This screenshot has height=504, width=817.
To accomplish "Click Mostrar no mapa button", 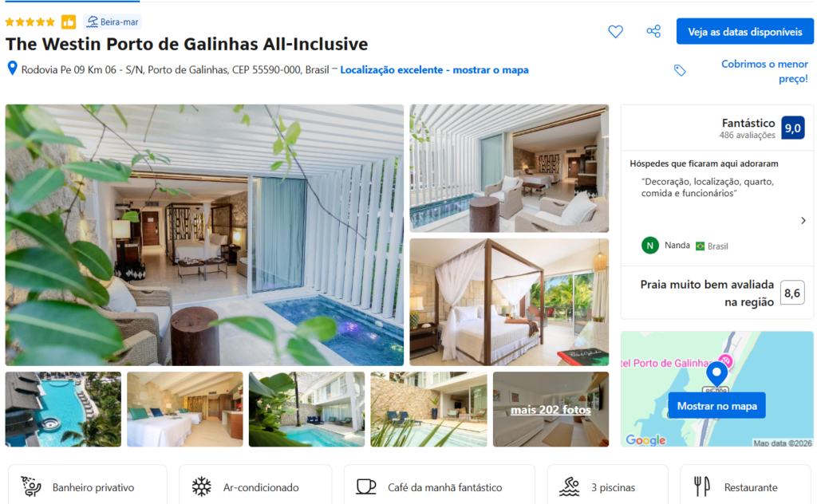I will 716,406.
